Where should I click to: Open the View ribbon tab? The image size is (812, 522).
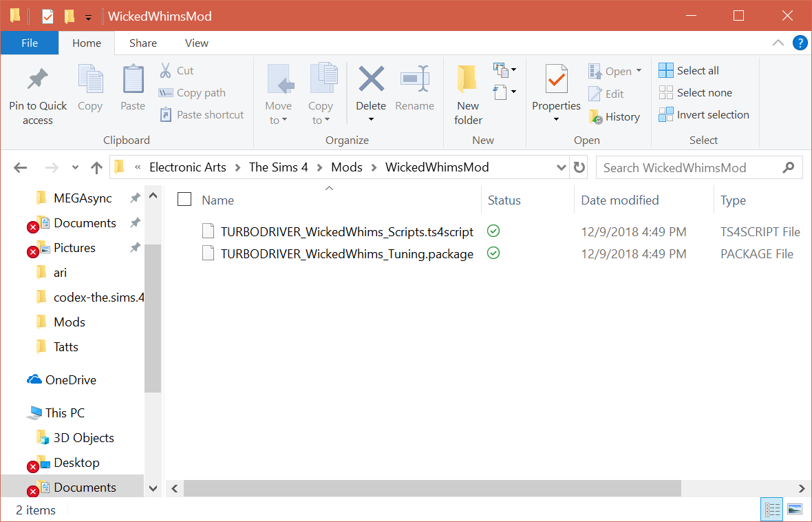coord(196,43)
